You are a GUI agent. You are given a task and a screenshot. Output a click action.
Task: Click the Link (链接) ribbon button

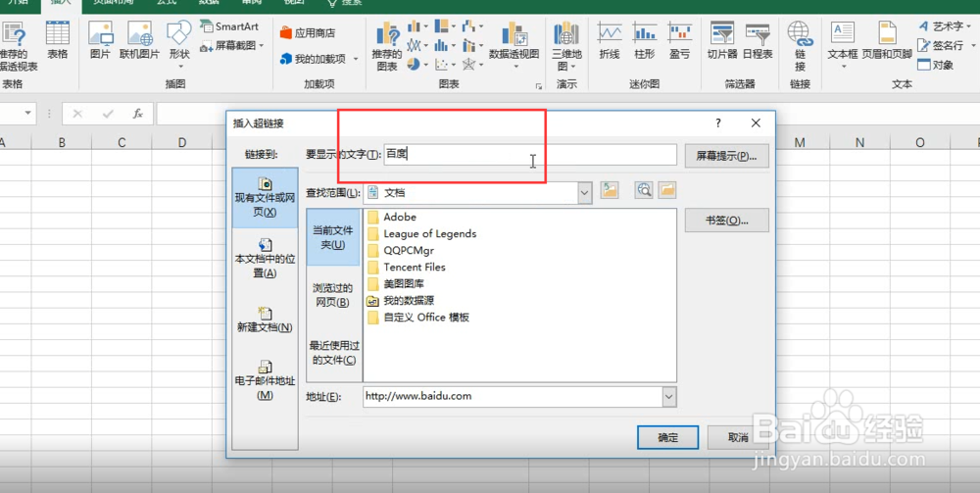[800, 46]
